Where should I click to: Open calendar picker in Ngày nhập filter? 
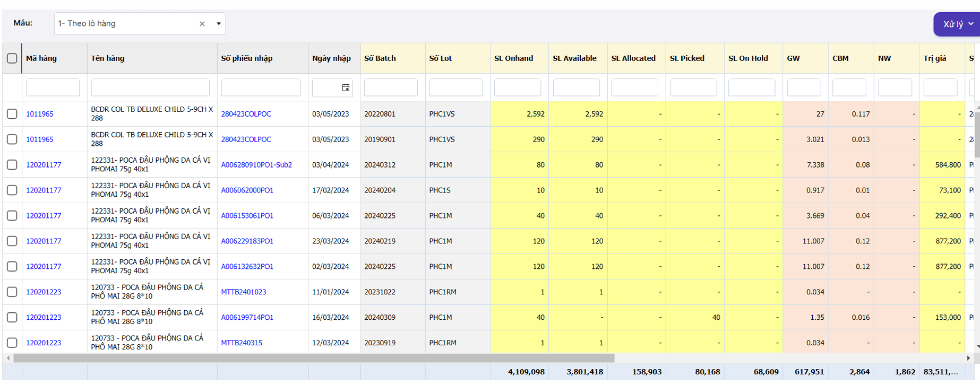pyautogui.click(x=346, y=87)
